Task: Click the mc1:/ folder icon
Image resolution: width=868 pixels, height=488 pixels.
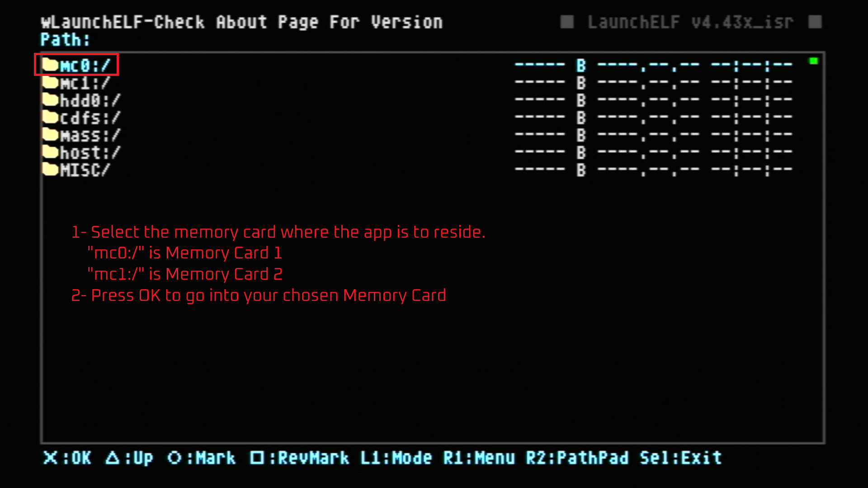Action: tap(51, 82)
